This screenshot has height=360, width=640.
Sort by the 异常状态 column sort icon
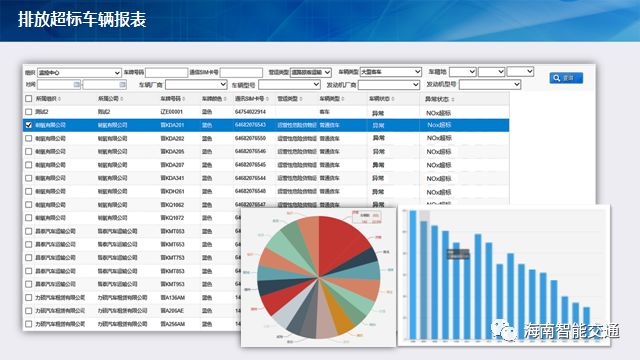pos(453,100)
